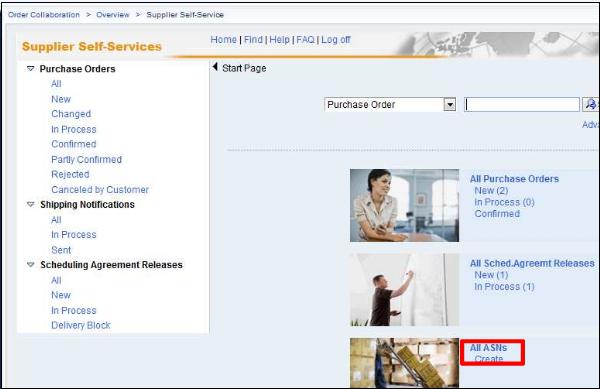This screenshot has width=600, height=389.
Task: Click the whiteboard scheduling agreement thumbnail
Action: pos(404,290)
